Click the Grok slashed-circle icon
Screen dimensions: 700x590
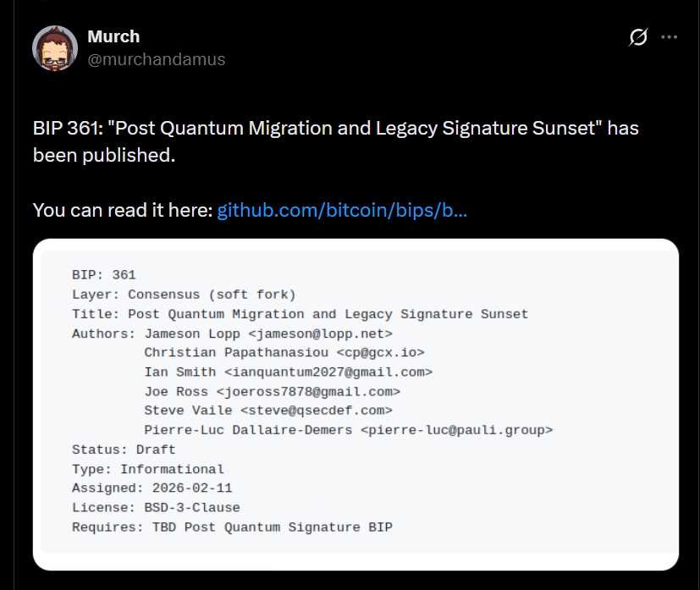click(x=639, y=37)
